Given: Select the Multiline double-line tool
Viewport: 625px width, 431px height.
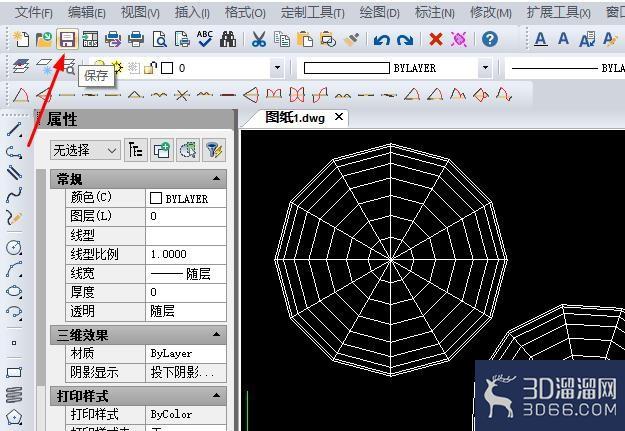Looking at the screenshot, I should coord(14,172).
